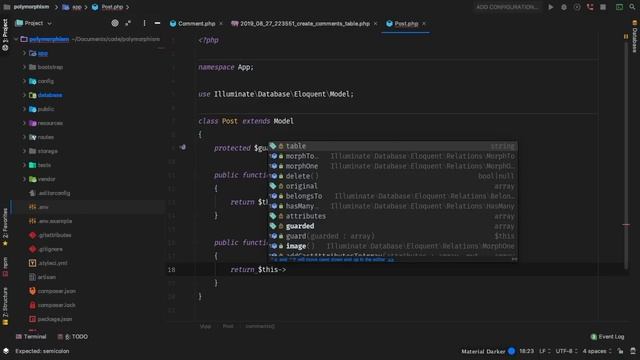Close the create_comments_table.php tab
The height and width of the screenshot is (360, 640).
point(376,24)
